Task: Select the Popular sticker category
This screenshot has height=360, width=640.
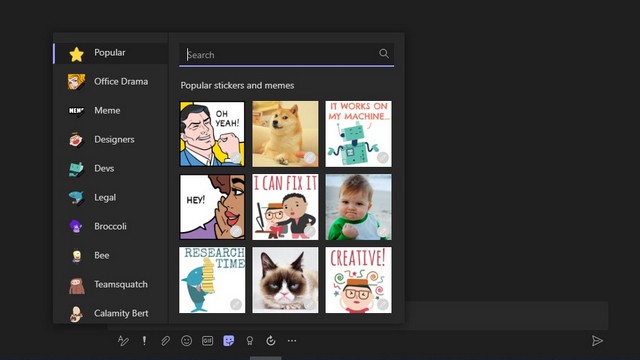Action: click(x=111, y=53)
